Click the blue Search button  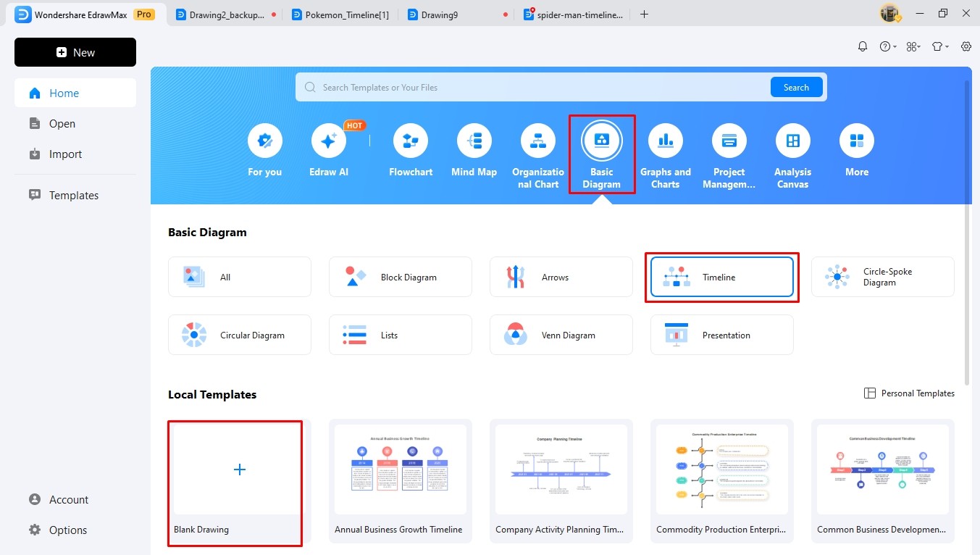(x=796, y=87)
